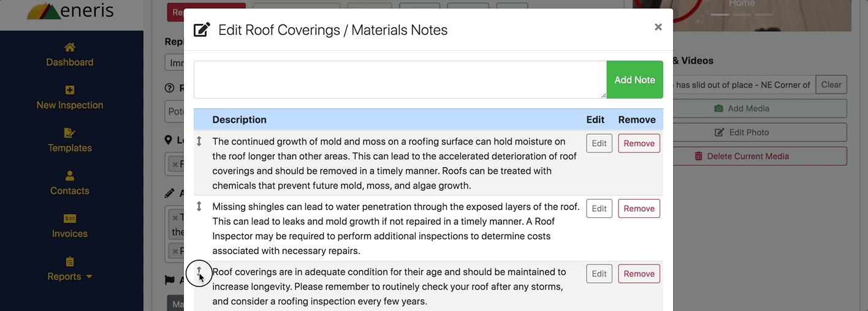The height and width of the screenshot is (311, 868).
Task: Close the Edit Roof Coverings dialog
Action: 658,27
